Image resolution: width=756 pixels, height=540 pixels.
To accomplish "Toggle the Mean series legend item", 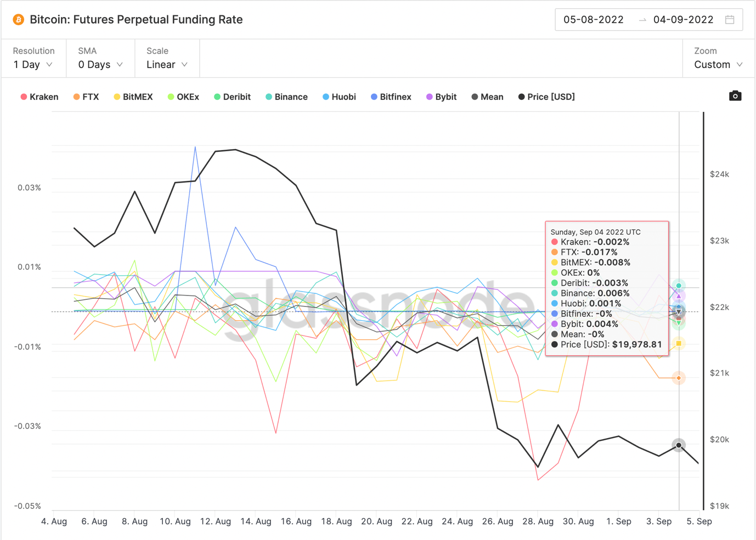I will [x=487, y=97].
